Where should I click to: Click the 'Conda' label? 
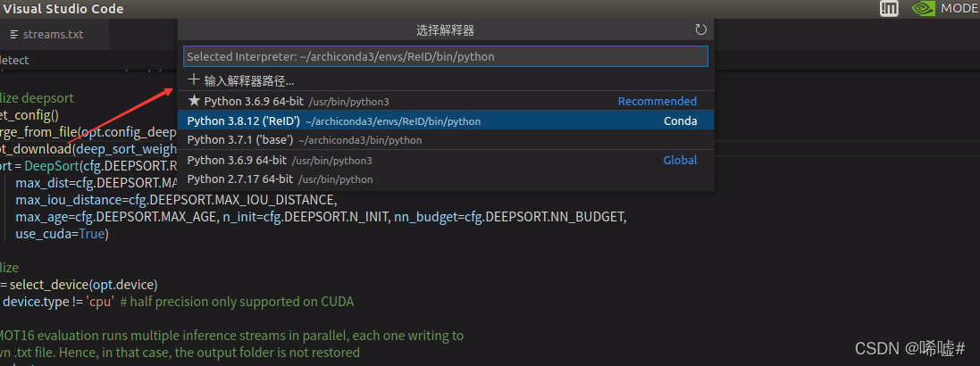[680, 121]
